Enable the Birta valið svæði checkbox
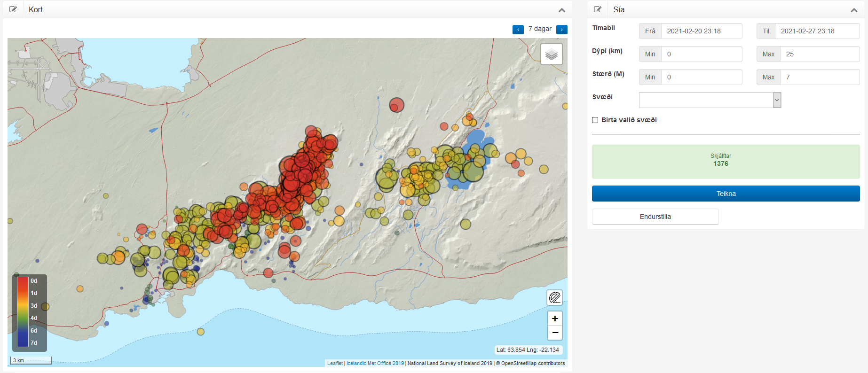 pos(595,120)
